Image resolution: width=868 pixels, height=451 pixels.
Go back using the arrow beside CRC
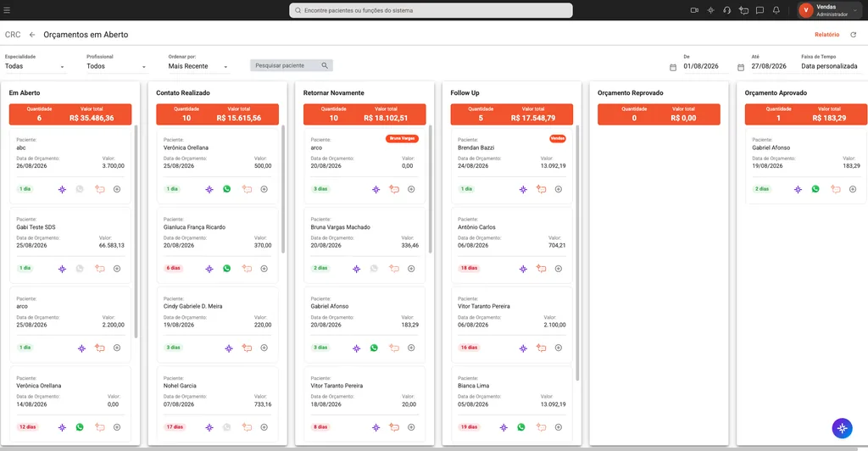pos(32,34)
